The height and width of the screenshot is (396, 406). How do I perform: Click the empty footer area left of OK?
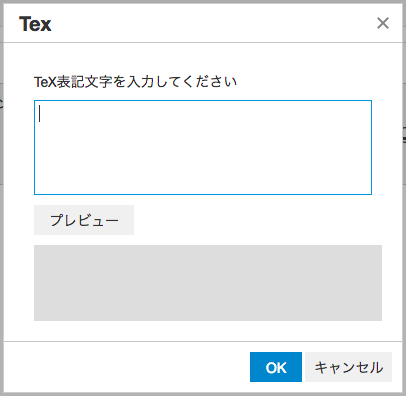coord(127,367)
